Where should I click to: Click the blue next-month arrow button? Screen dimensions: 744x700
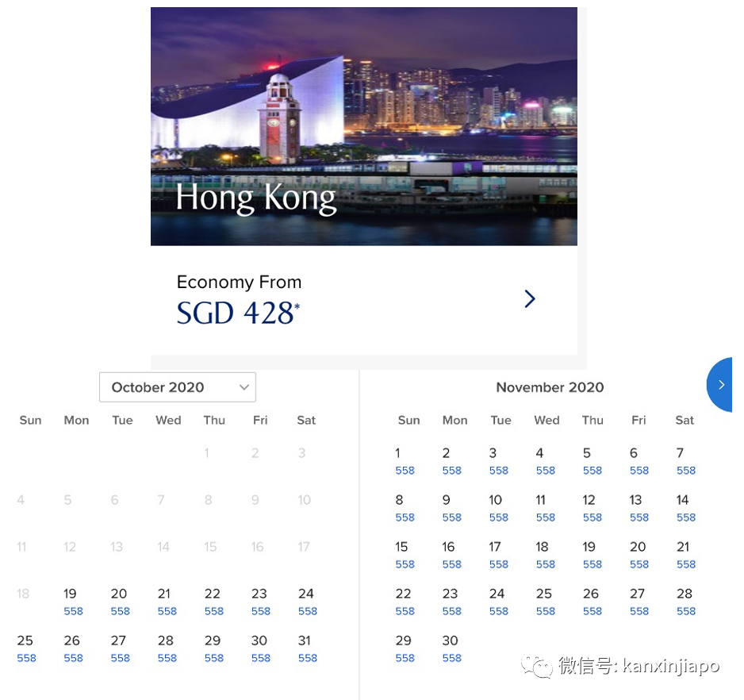coord(721,385)
